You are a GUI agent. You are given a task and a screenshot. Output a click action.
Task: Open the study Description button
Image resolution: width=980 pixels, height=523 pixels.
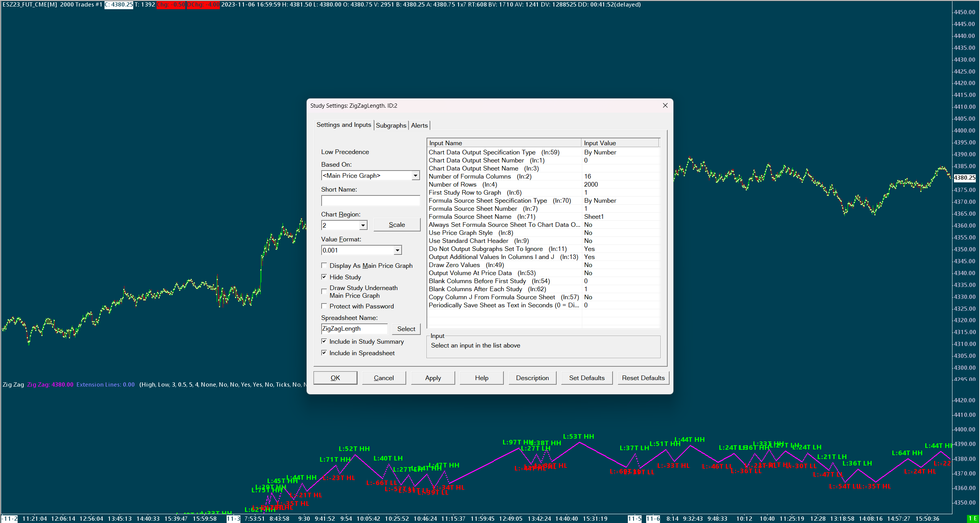pos(532,378)
